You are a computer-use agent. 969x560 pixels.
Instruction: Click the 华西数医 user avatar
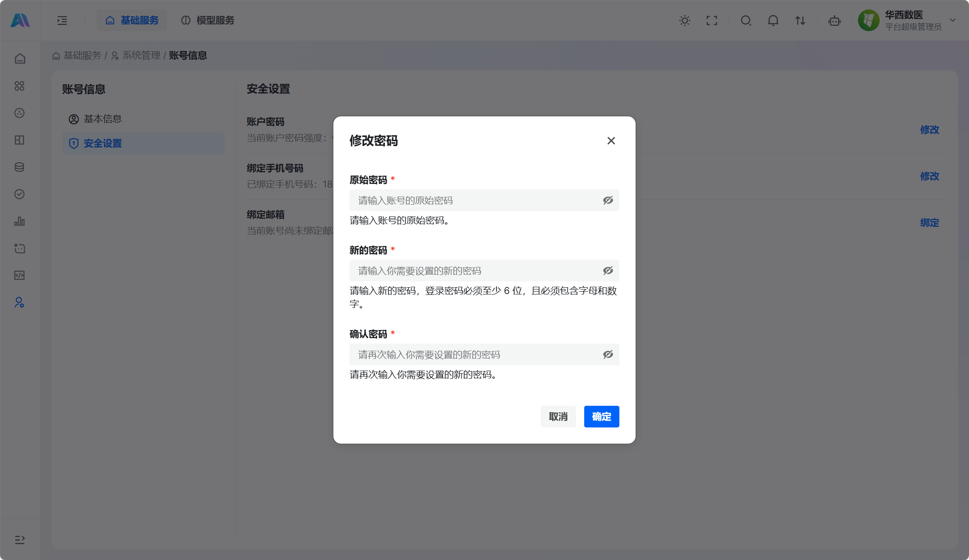click(869, 20)
